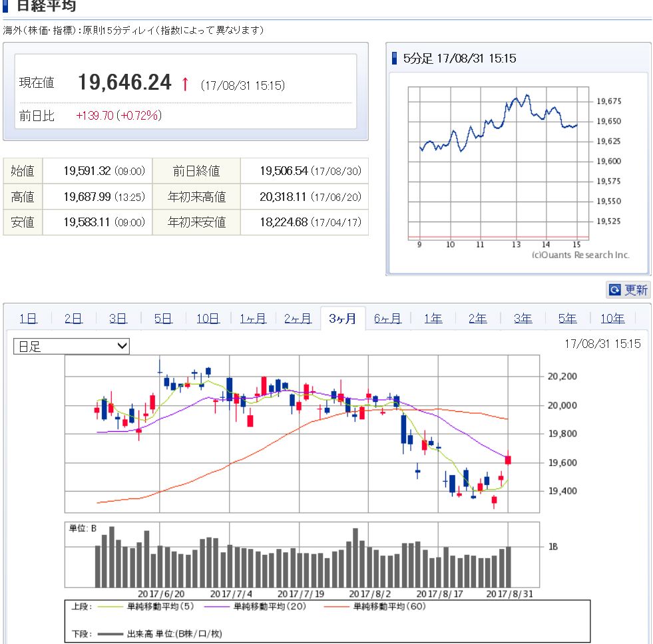Switch to the 1日 chart tab
This screenshot has height=644, width=653.
(29, 319)
